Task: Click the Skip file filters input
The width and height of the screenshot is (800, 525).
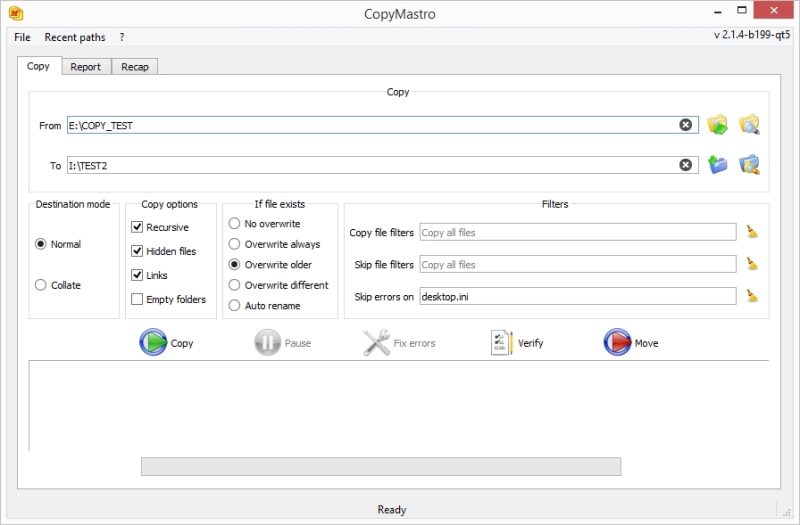Action: click(x=578, y=264)
